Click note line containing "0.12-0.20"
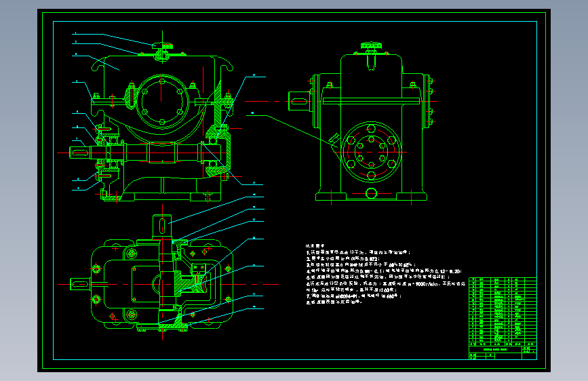This screenshot has height=381, width=588. pos(384,270)
